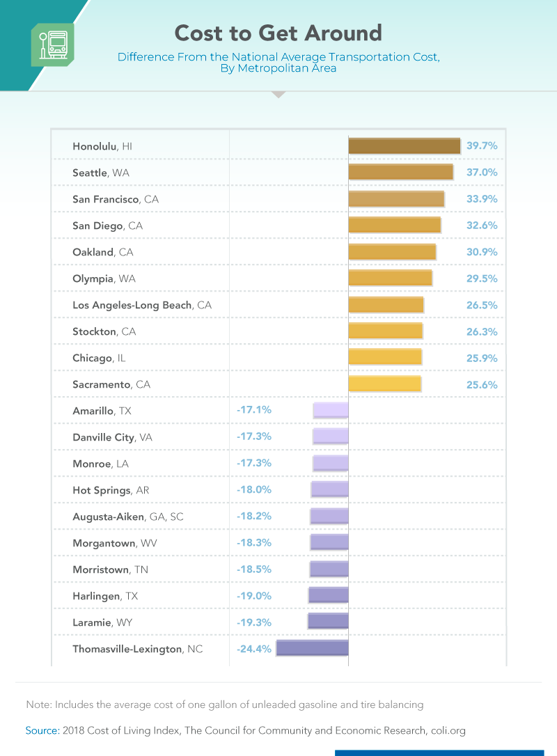The height and width of the screenshot is (756, 557).
Task: Click the Olympia, WA label
Action: (104, 278)
